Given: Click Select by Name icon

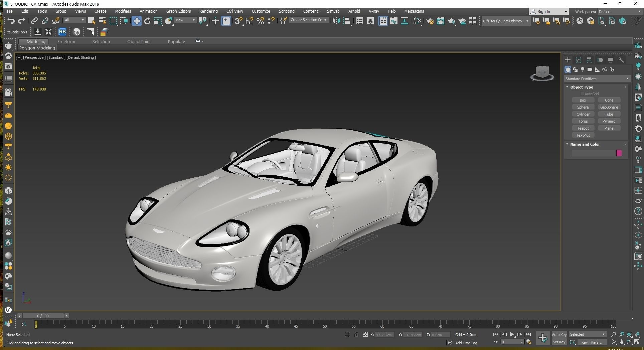Looking at the screenshot, I should coord(102,21).
